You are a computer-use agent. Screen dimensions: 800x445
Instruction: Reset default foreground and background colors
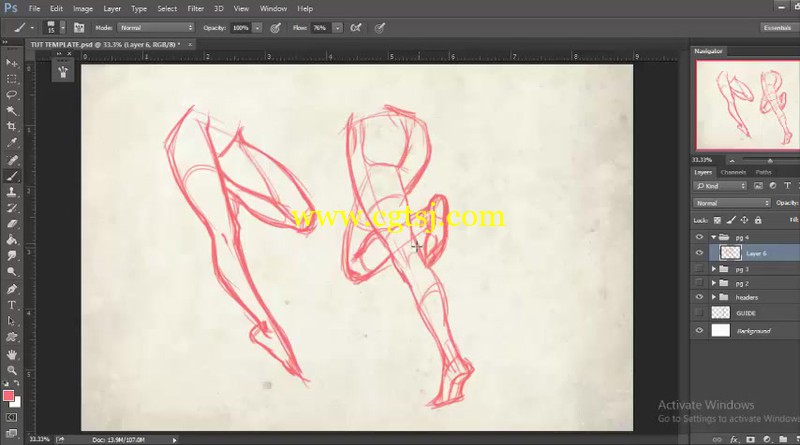6,383
